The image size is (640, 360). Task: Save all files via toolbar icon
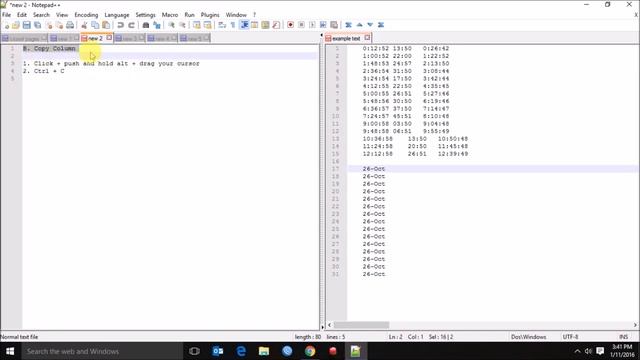tap(38, 25)
